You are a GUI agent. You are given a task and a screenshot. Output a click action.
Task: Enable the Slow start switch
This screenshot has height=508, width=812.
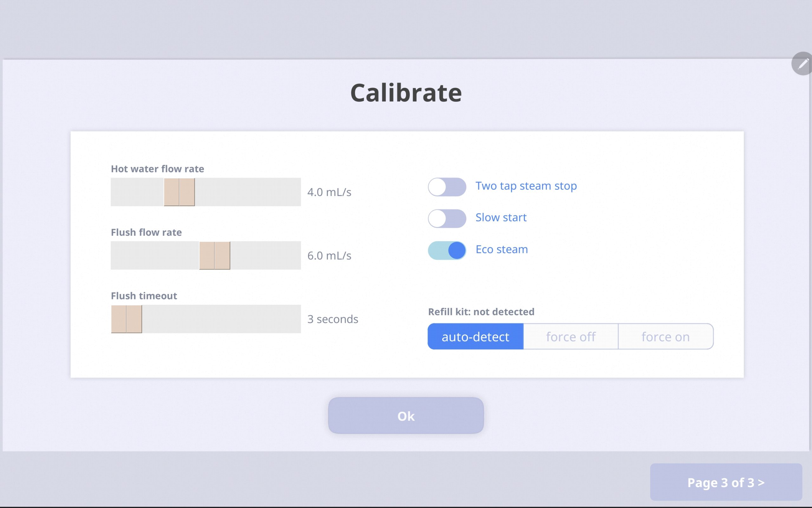[x=447, y=219]
